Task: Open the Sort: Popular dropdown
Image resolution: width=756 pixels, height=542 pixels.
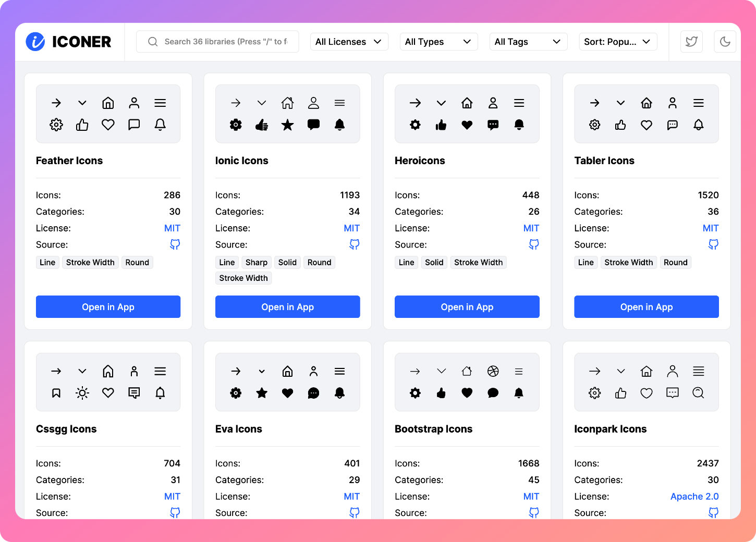Action: point(618,42)
